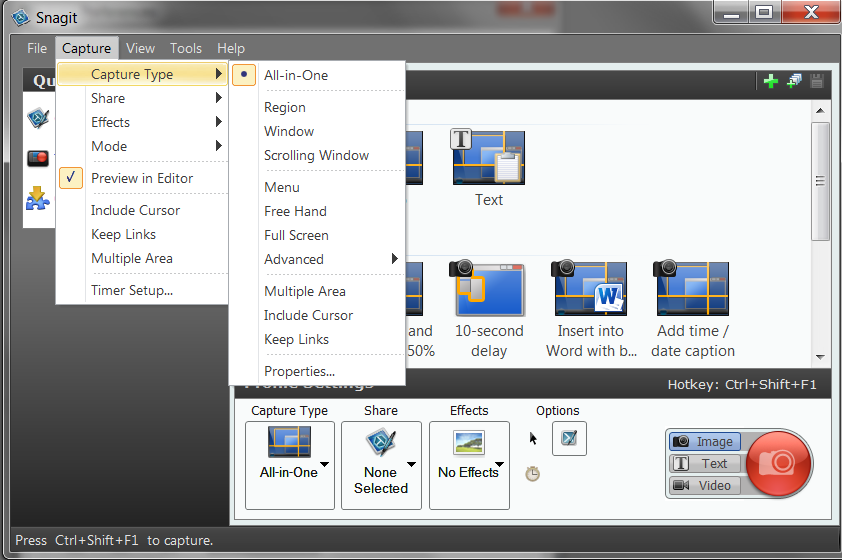The image size is (842, 560).
Task: Enable Include Cursor in Capture menu
Action: [x=142, y=210]
